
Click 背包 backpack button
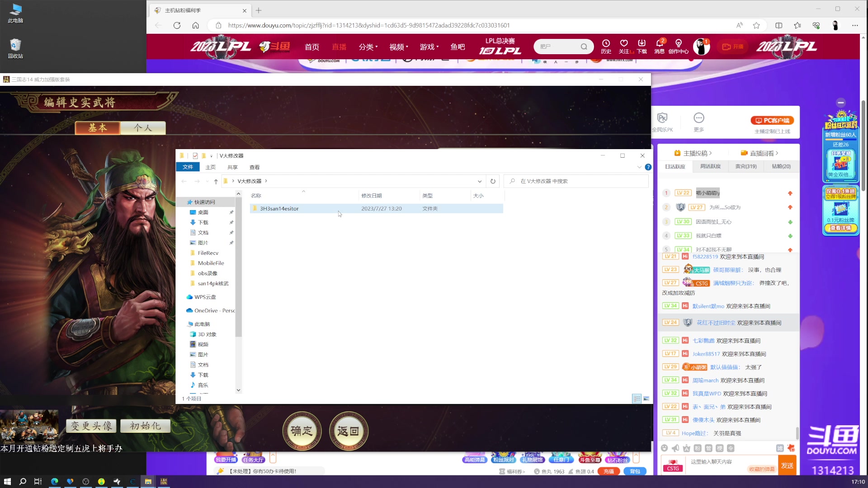pos(635,471)
